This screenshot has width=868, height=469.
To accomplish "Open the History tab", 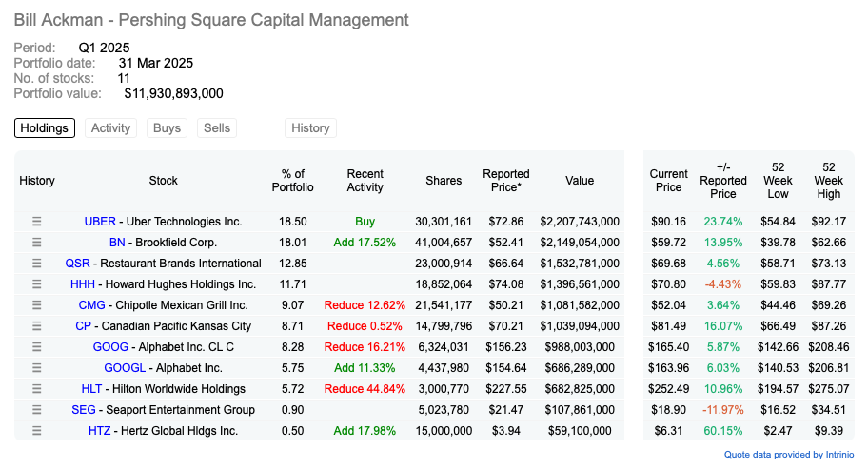I will coord(310,127).
